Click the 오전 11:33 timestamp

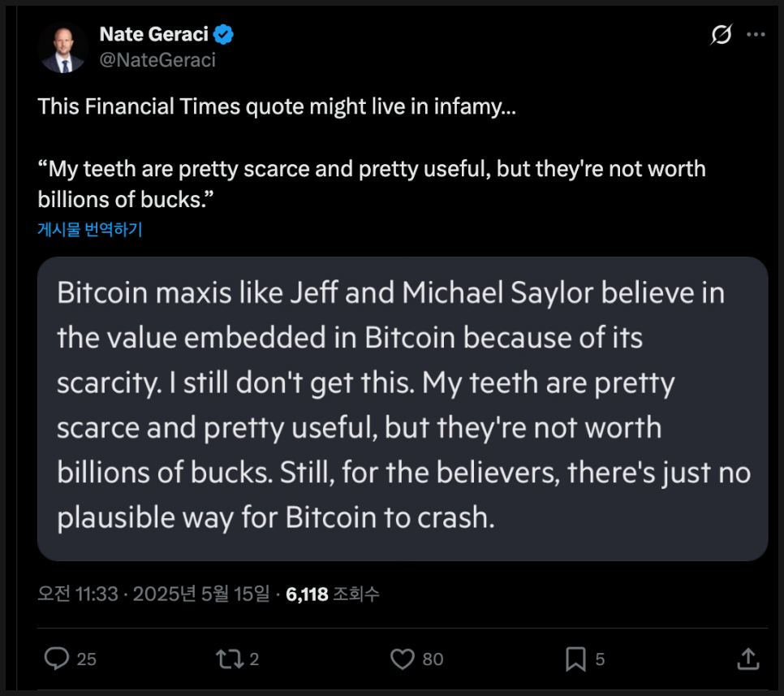point(78,594)
